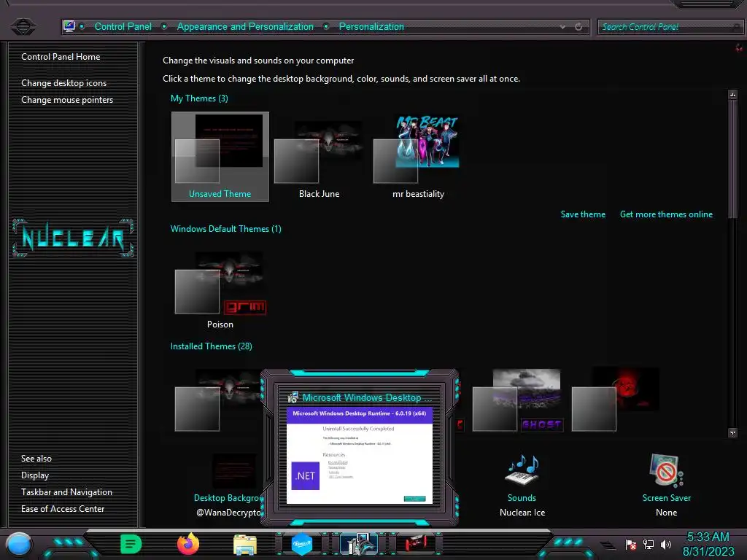747x560 pixels.
Task: Click the Control Panel breadcrumb
Action: [x=123, y=27]
